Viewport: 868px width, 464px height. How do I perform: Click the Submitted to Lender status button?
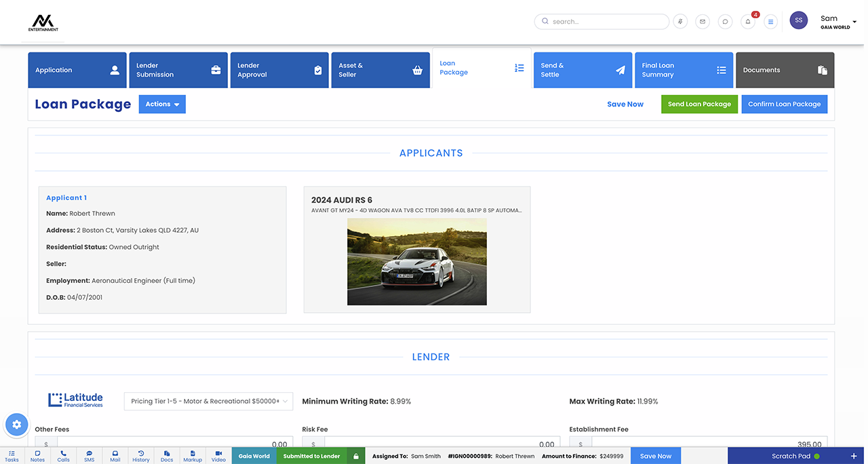(x=312, y=456)
